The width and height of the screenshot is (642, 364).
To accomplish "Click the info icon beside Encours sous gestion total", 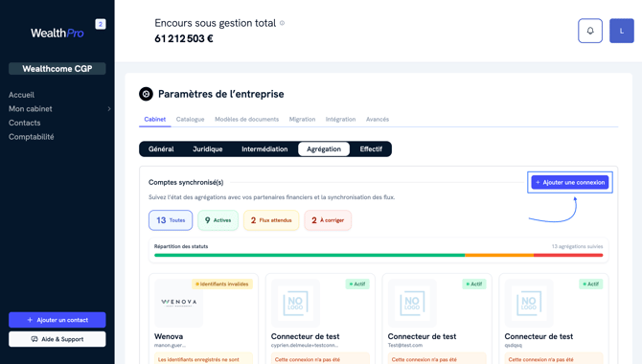I will pyautogui.click(x=282, y=23).
